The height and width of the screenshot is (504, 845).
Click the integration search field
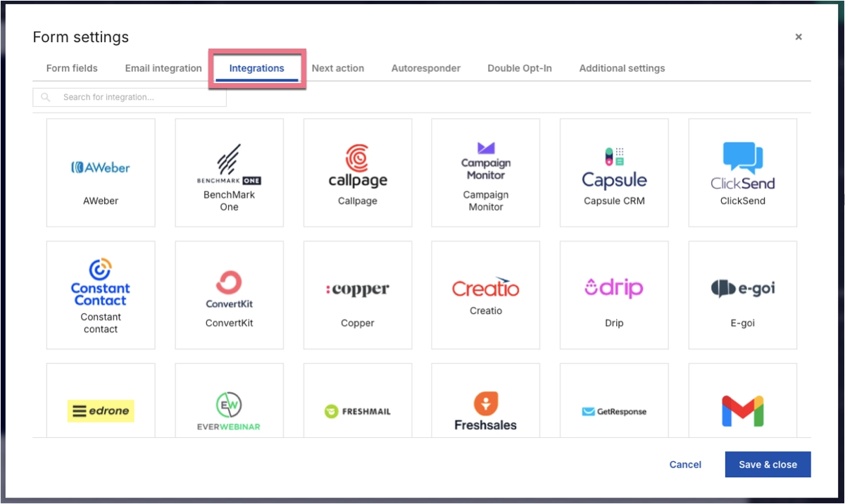130,97
